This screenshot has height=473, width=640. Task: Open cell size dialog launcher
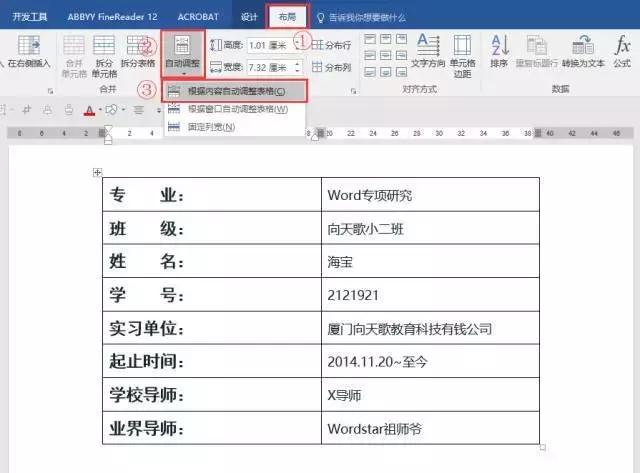[353, 91]
